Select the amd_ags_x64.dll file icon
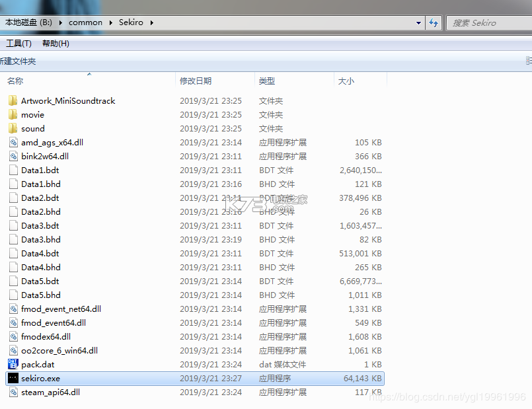Image resolution: width=532 pixels, height=409 pixels. (13, 143)
